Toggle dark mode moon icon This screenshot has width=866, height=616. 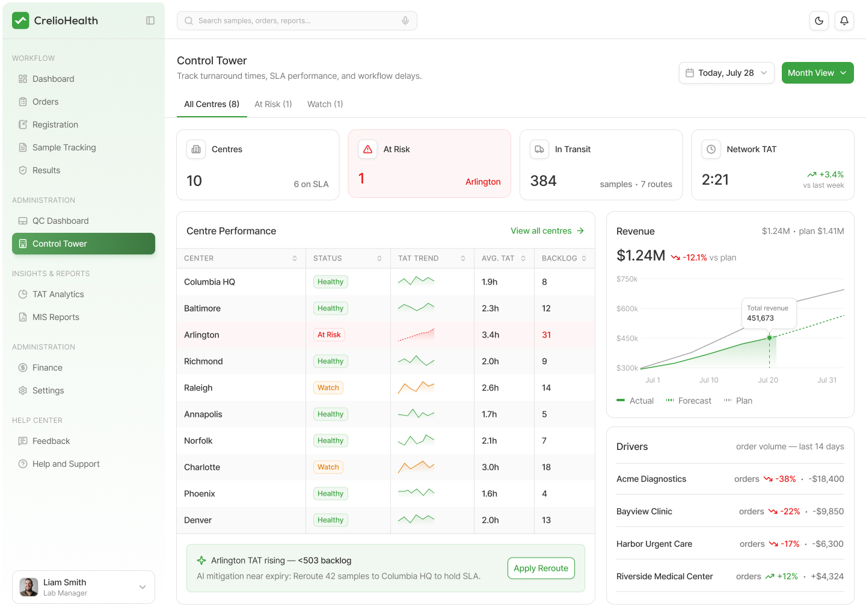pyautogui.click(x=819, y=20)
